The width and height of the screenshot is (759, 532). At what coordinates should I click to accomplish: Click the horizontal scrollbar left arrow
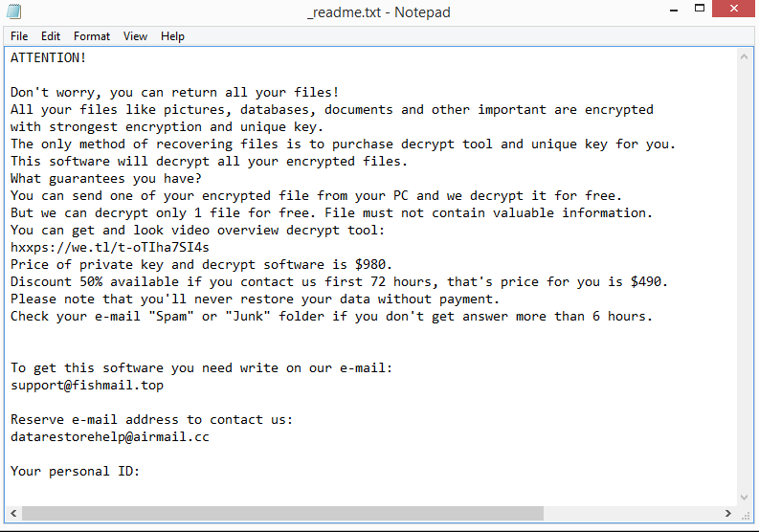click(12, 514)
